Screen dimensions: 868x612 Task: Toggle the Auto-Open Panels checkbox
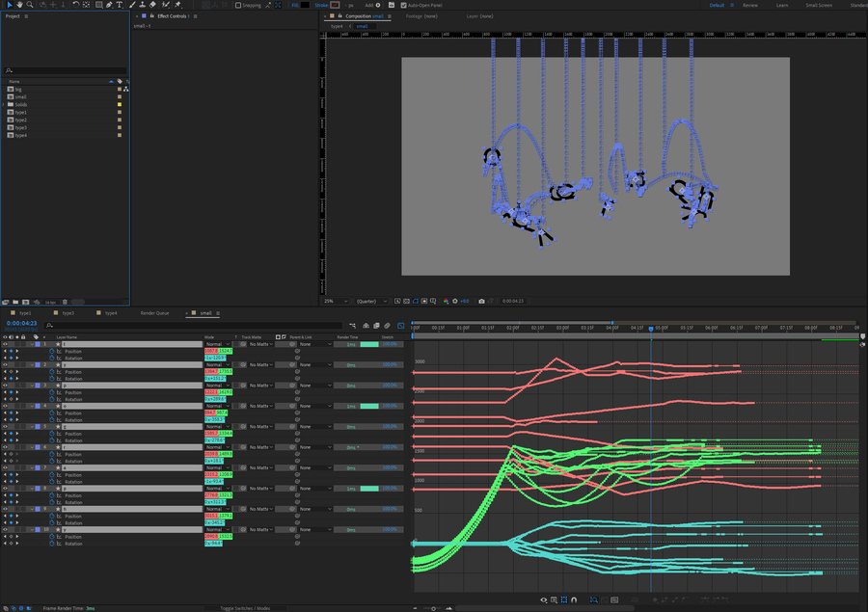403,5
